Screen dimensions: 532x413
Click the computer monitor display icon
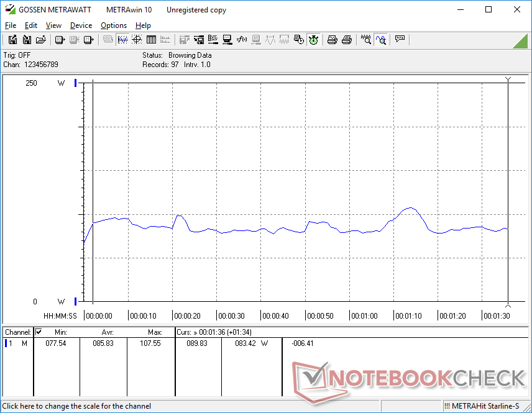[227, 40]
